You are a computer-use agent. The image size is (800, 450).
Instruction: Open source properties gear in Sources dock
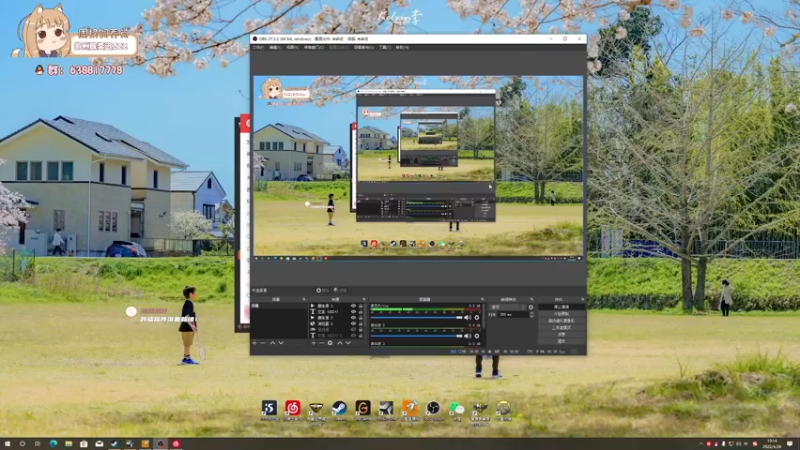[330, 343]
